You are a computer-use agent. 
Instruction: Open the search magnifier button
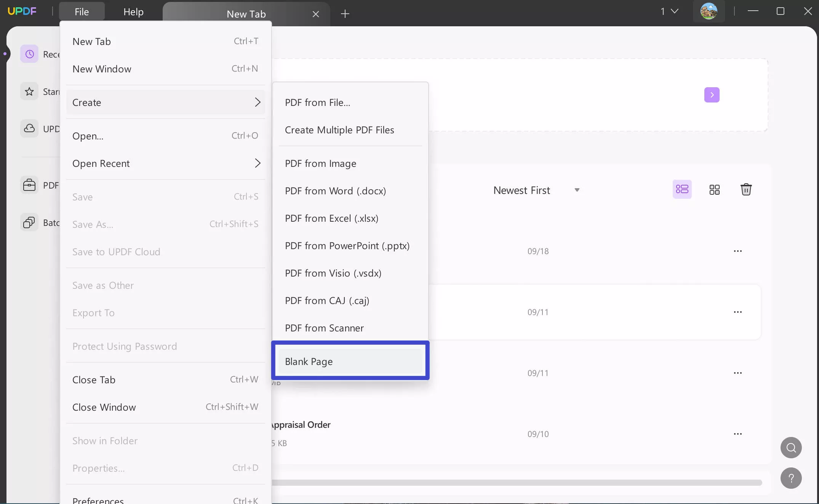[x=791, y=448]
